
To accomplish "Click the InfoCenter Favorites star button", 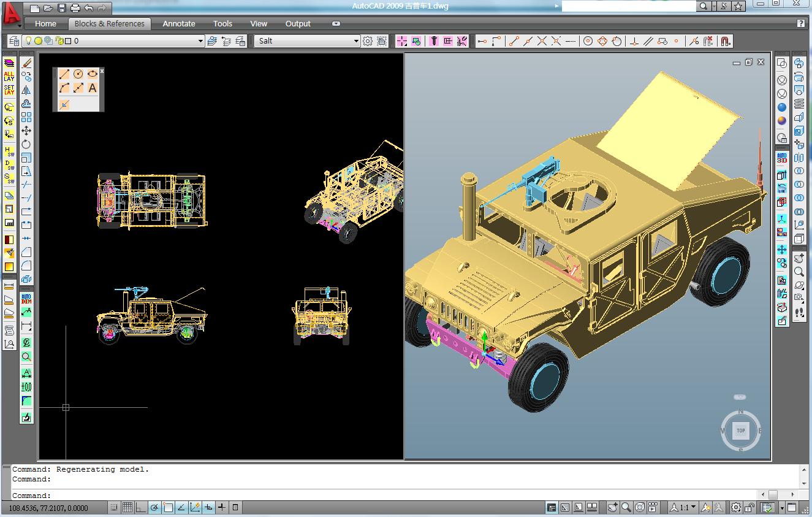I will coord(738,6).
